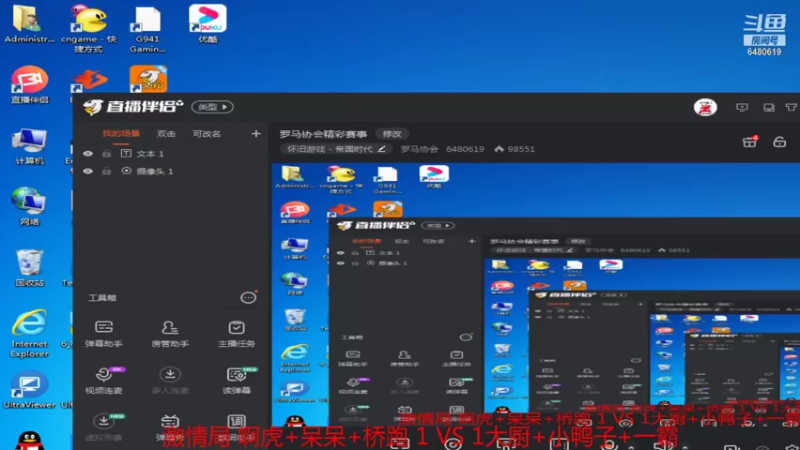Viewport: 800px width, 450px height.
Task: Select the 网络 icon on the Windows desktop
Action: click(30, 207)
